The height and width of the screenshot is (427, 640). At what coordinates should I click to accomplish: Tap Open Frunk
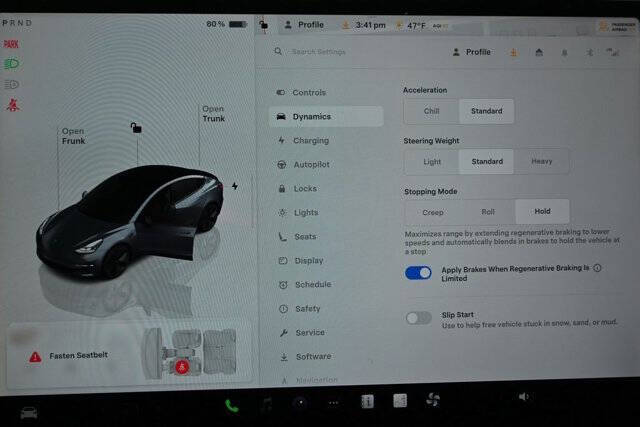click(73, 136)
